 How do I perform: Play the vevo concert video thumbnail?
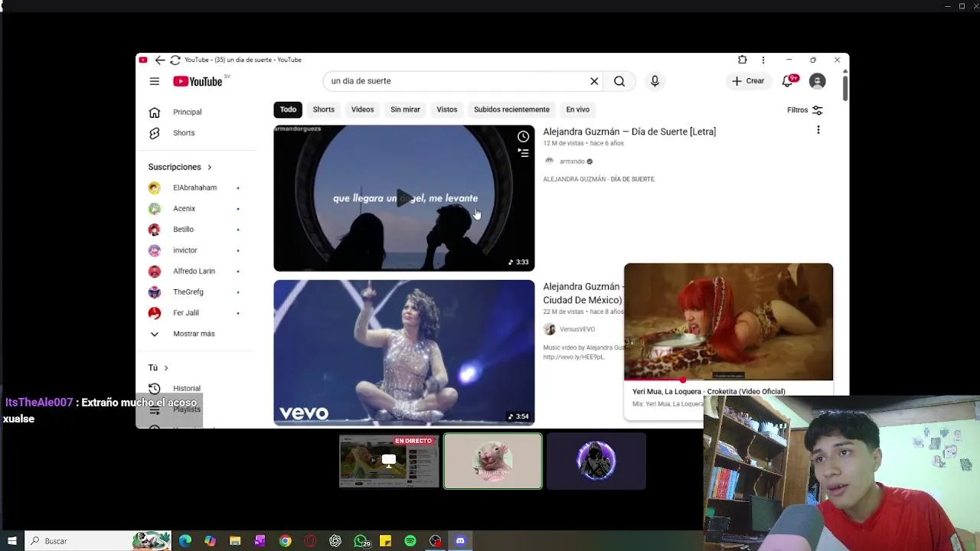pyautogui.click(x=403, y=353)
